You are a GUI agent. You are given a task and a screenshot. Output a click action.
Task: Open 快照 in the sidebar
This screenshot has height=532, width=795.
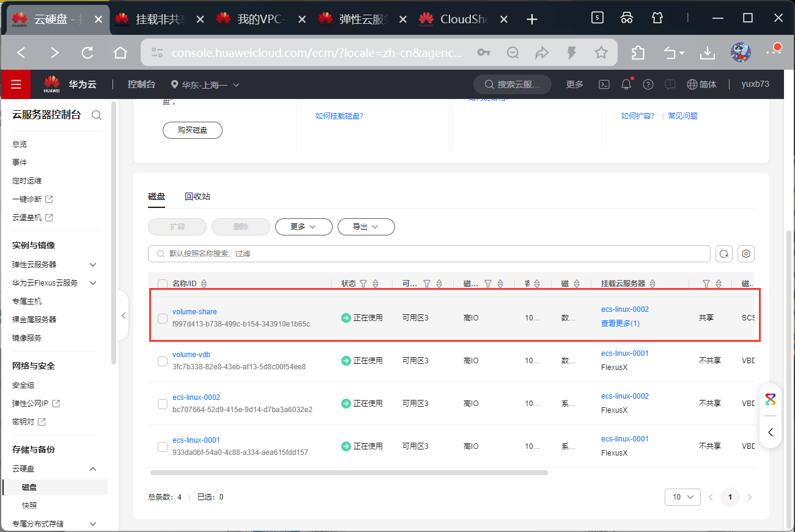tap(29, 506)
